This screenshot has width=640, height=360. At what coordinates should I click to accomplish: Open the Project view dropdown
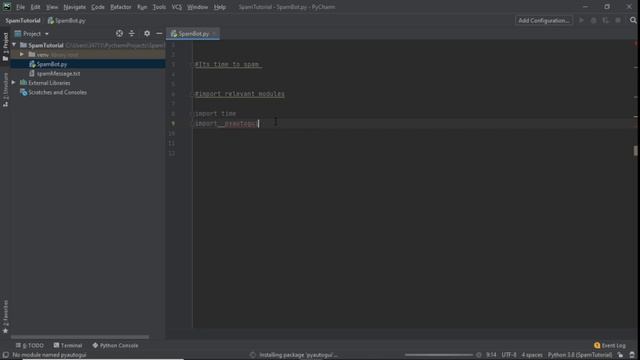coord(32,34)
